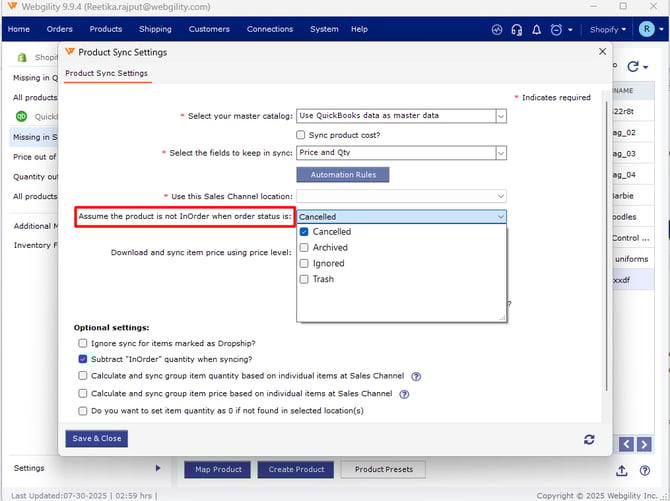Open the Shopify store selector dropdown

click(x=610, y=29)
